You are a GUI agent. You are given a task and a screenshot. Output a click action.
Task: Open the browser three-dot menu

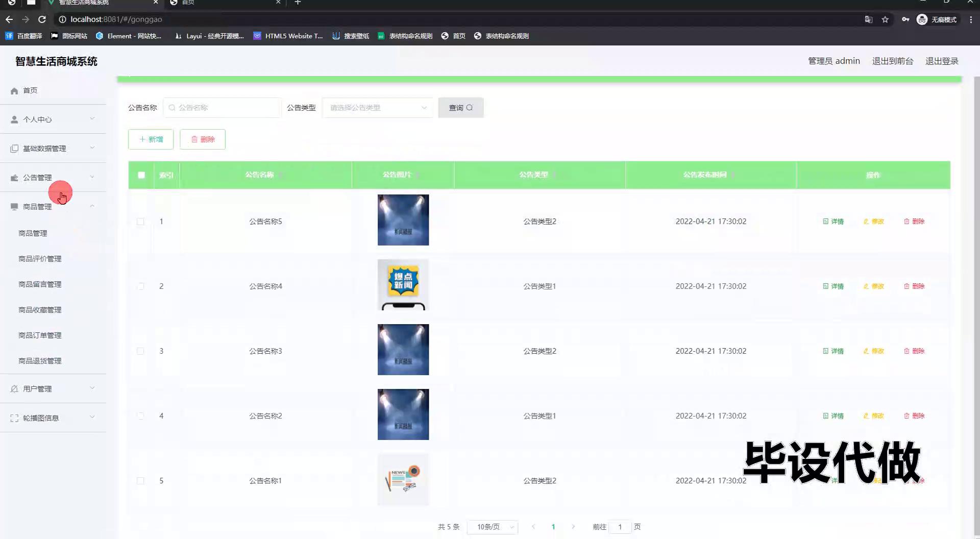(971, 19)
